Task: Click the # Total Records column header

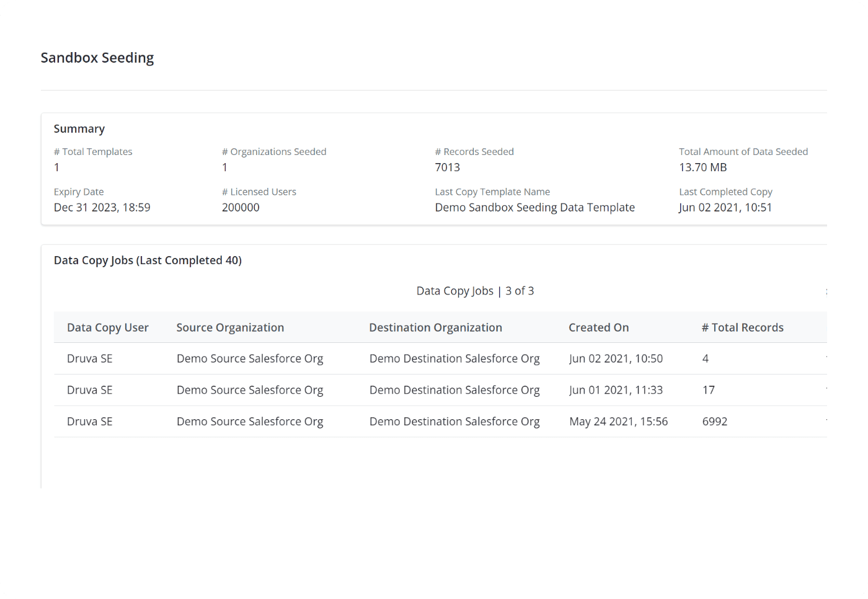Action: [x=742, y=327]
